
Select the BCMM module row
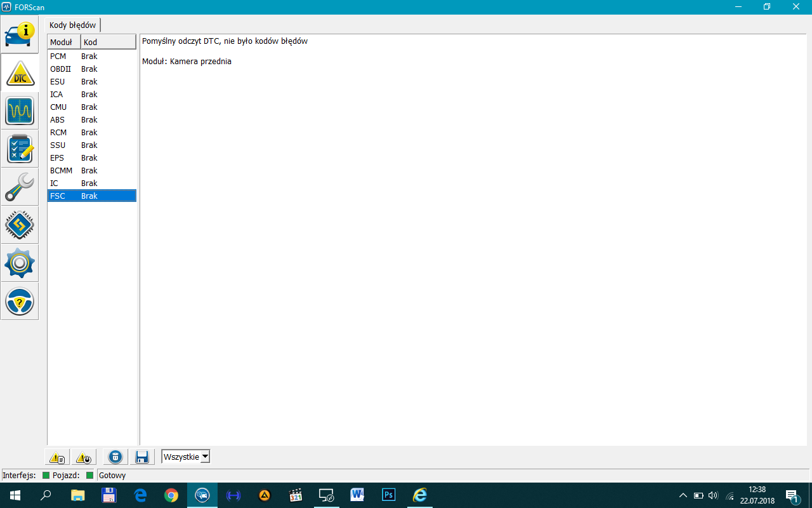pyautogui.click(x=91, y=171)
